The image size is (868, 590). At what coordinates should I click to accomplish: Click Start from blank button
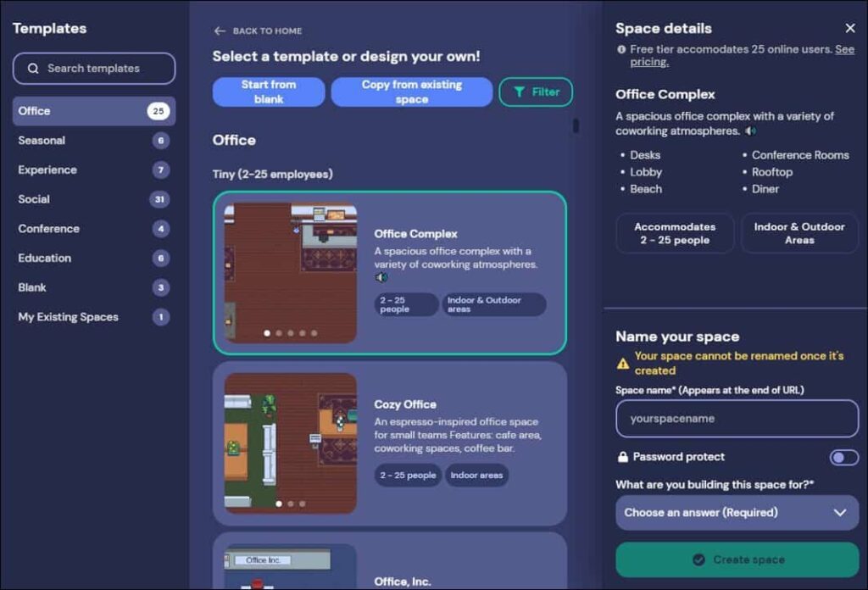269,92
